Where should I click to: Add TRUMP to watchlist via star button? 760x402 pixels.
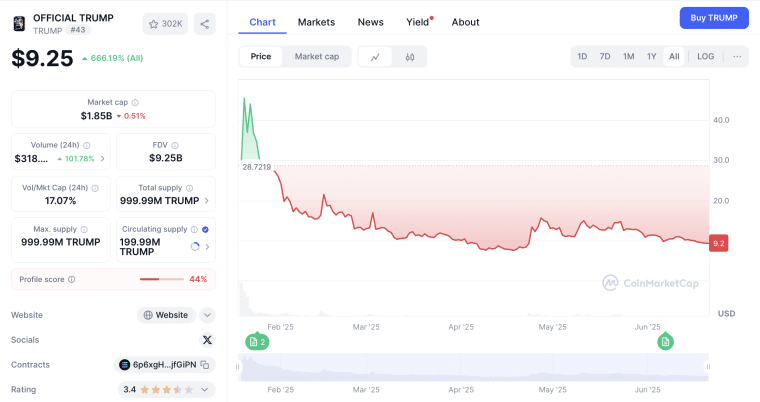click(x=165, y=24)
